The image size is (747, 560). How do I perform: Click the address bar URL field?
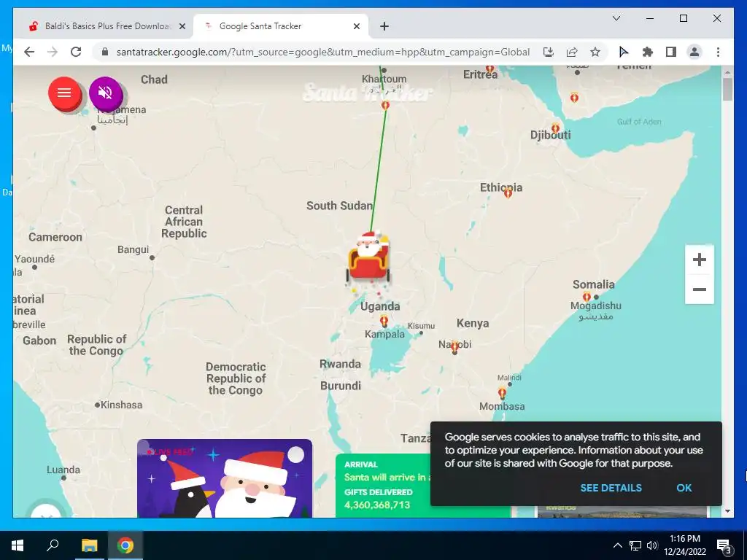coord(323,52)
